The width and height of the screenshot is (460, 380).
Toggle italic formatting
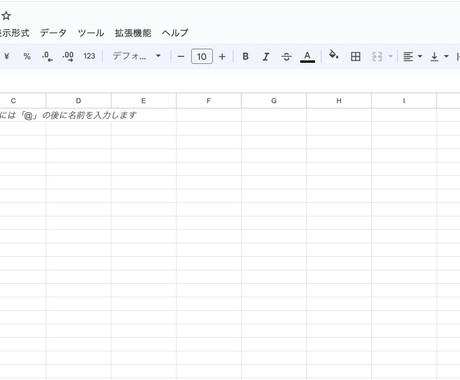(266, 56)
